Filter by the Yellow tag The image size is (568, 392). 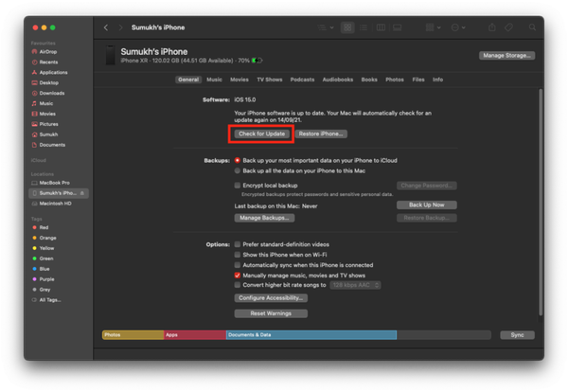click(44, 248)
